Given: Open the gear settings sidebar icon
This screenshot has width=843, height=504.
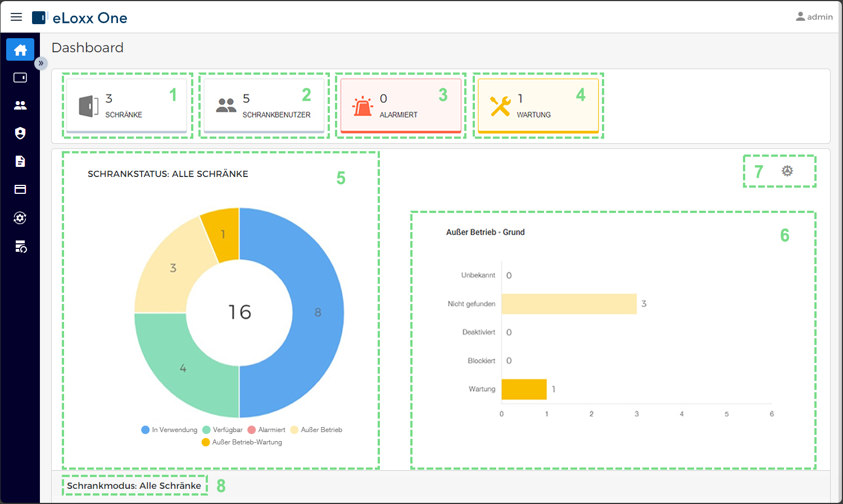Looking at the screenshot, I should (x=20, y=218).
